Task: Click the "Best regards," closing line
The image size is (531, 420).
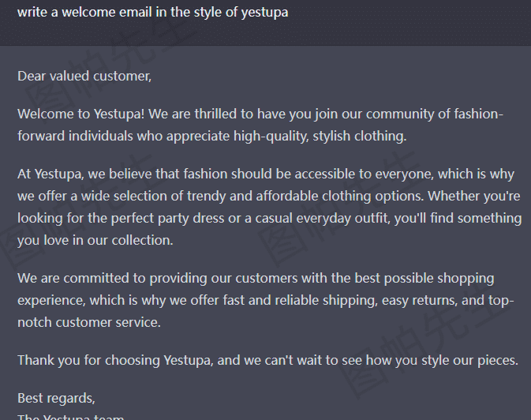Action: pos(56,399)
